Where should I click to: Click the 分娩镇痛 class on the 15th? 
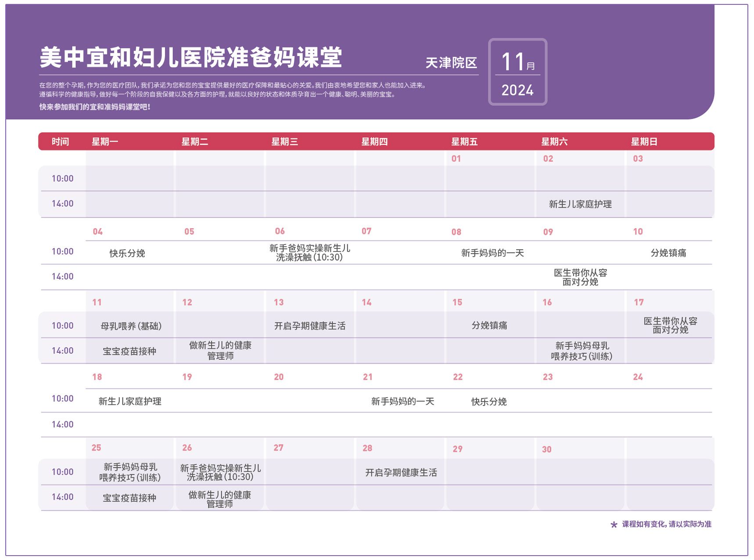click(489, 325)
